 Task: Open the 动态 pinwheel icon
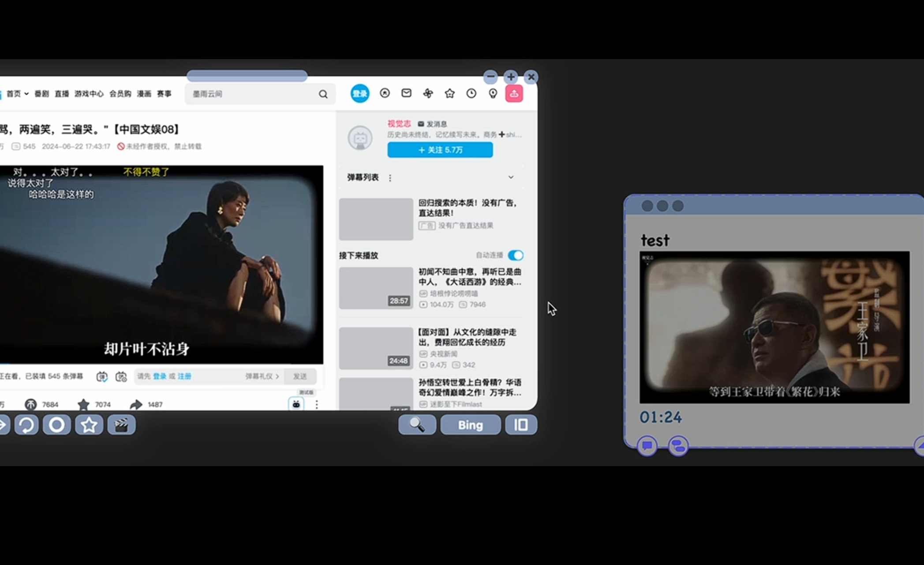click(x=428, y=93)
